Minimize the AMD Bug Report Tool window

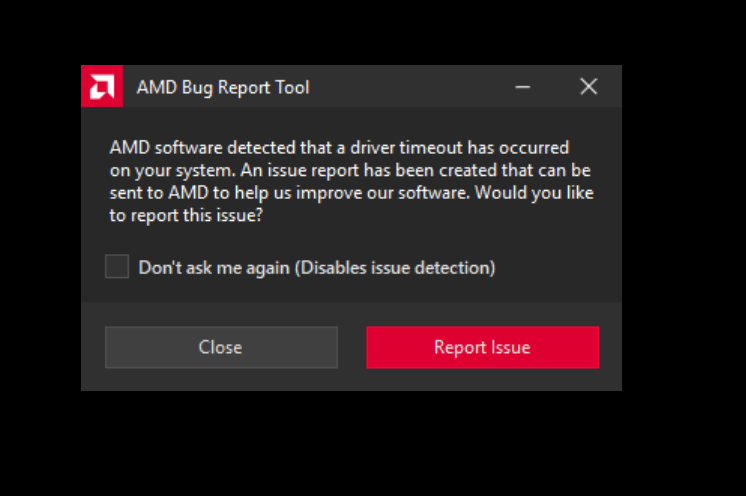[522, 87]
